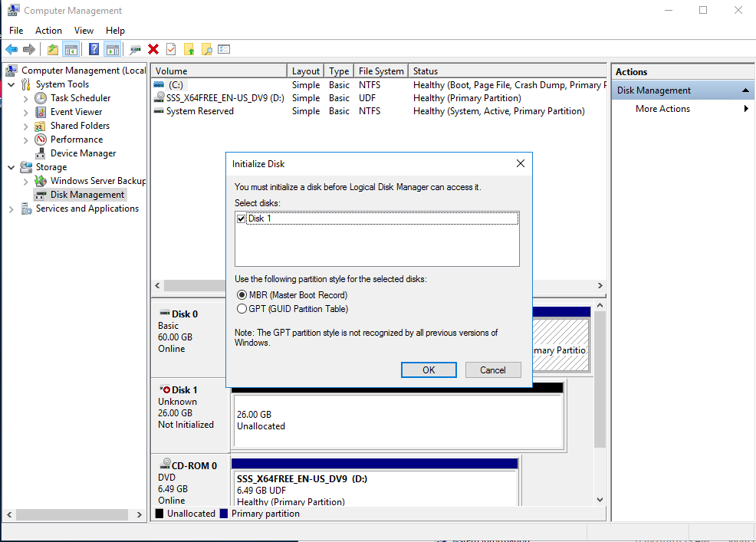Viewport: 756px width, 542px height.
Task: Click the magnifier search toolbar icon
Action: tap(207, 50)
